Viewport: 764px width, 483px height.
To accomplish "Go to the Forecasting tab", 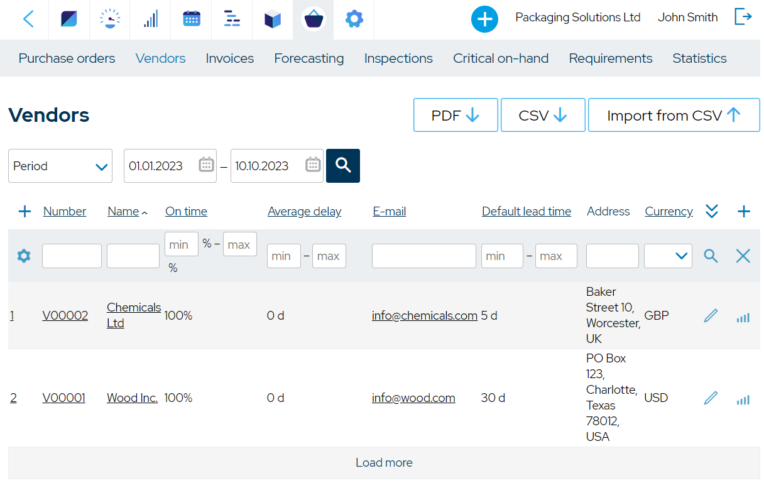I will [x=309, y=58].
